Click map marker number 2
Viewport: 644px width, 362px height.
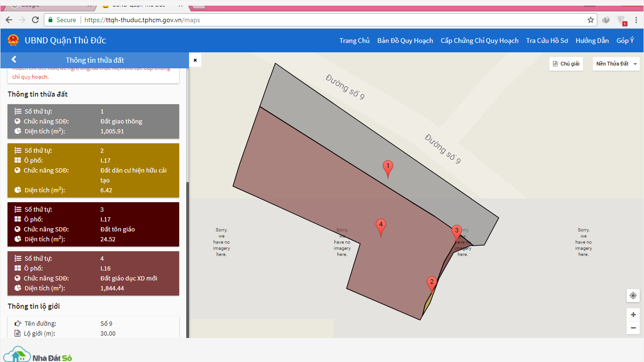pyautogui.click(x=431, y=285)
